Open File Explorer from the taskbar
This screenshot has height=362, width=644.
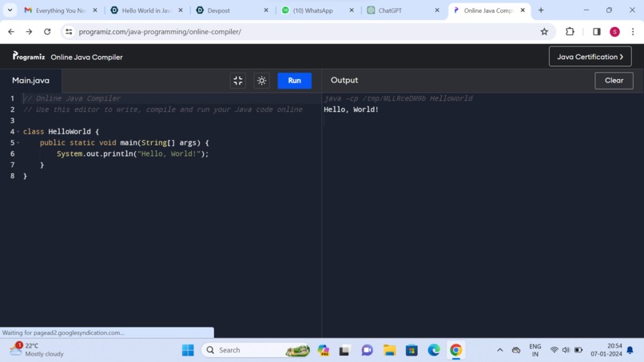click(x=389, y=350)
